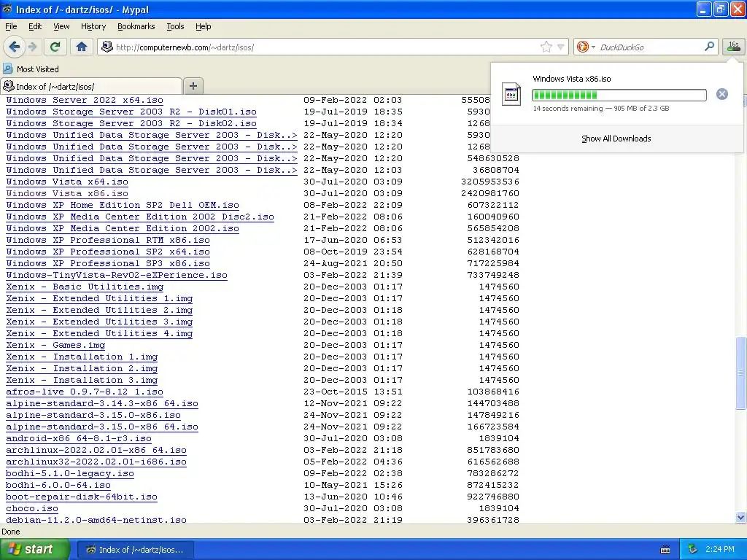Screen dimensions: 747x560
Task: Open Windows Storage Server 2003 R2 - Disk02.iso link
Action: coord(131,123)
